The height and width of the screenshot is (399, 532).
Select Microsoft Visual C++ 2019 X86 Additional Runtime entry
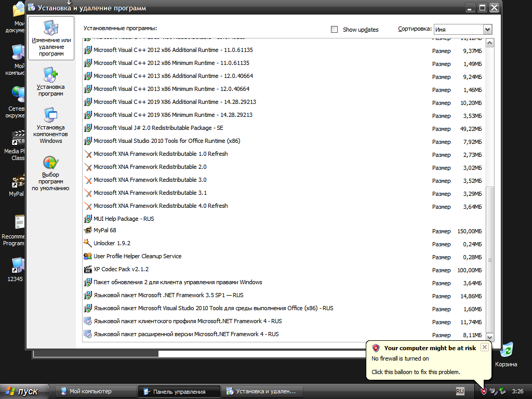tap(285, 102)
